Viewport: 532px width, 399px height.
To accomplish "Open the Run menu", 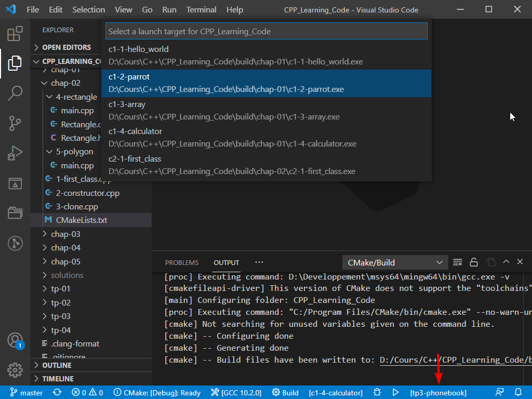I will tap(169, 9).
